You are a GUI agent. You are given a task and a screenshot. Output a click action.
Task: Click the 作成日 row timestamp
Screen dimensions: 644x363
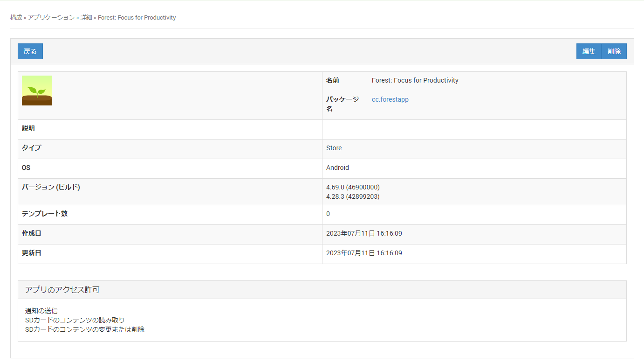point(364,233)
